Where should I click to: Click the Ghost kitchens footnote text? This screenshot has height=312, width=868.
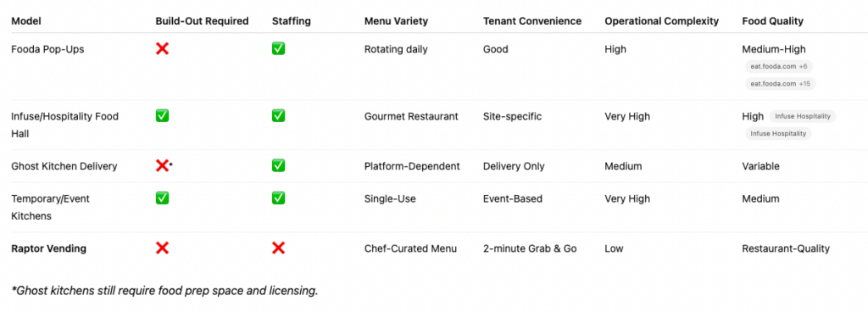(x=165, y=290)
